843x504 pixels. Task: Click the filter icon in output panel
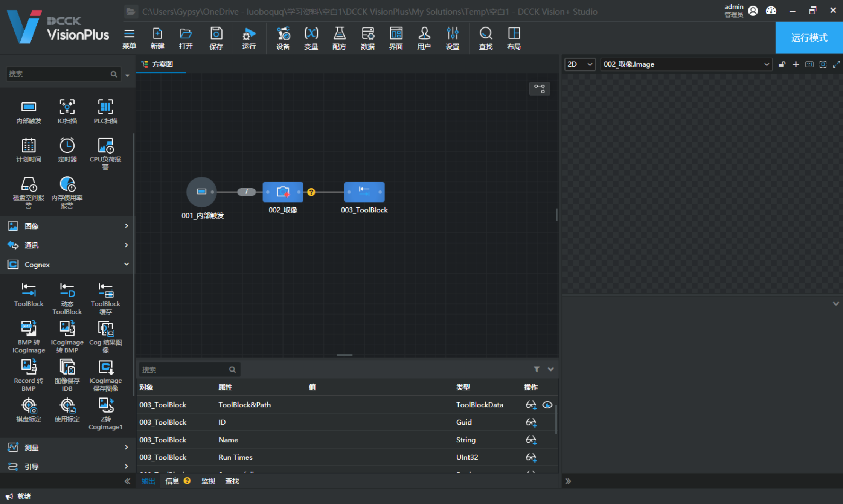click(x=537, y=369)
